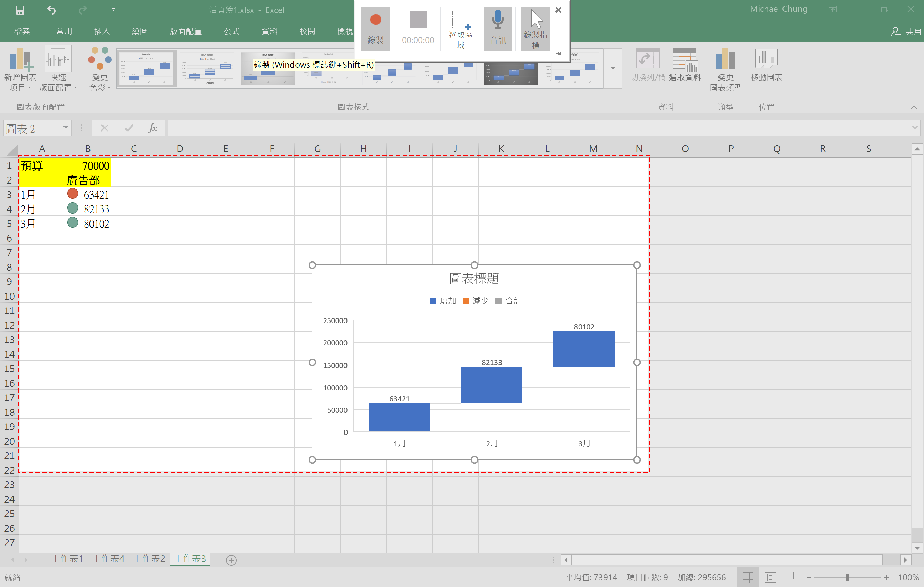Click the new sheet plus button
Image resolution: width=924 pixels, height=587 pixels.
tap(231, 560)
